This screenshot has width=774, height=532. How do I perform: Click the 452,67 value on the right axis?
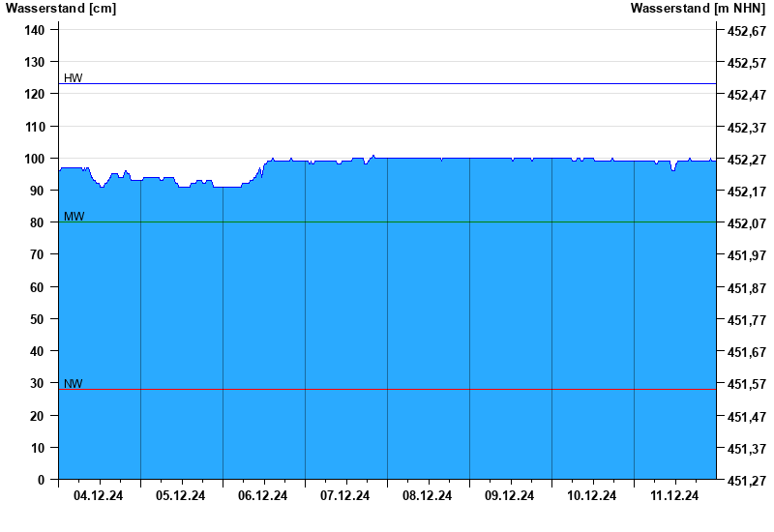tap(746, 31)
